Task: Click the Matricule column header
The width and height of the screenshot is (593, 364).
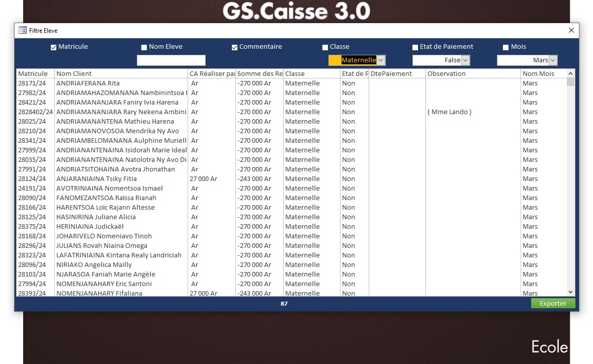Action: pyautogui.click(x=33, y=74)
